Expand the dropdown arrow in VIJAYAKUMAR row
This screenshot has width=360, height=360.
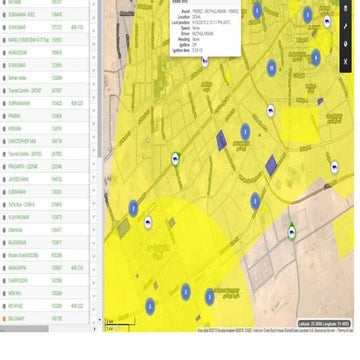click(x=93, y=217)
